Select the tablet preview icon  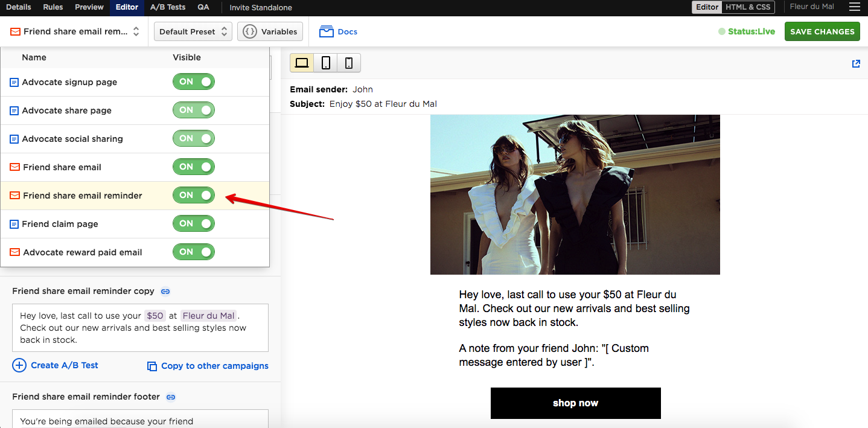325,63
